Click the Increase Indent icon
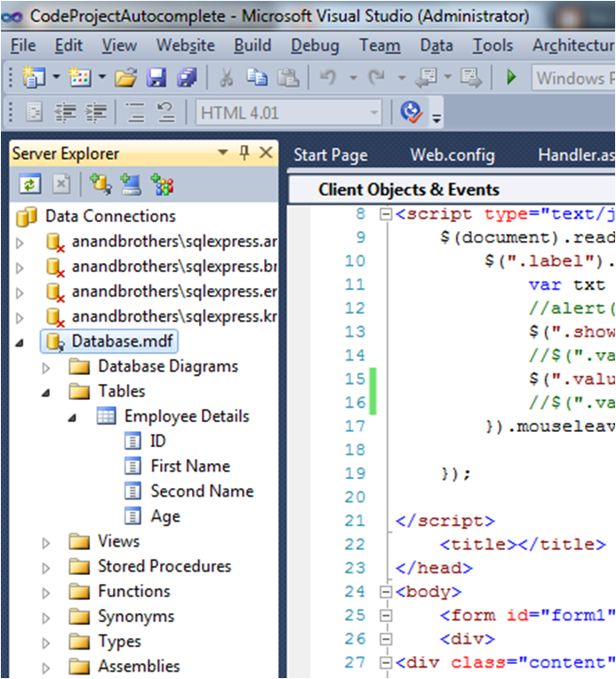This screenshot has width=616, height=679. click(96, 113)
